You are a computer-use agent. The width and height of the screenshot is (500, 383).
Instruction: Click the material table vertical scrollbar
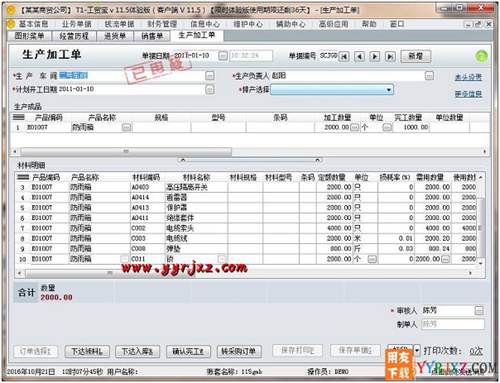coord(481,228)
